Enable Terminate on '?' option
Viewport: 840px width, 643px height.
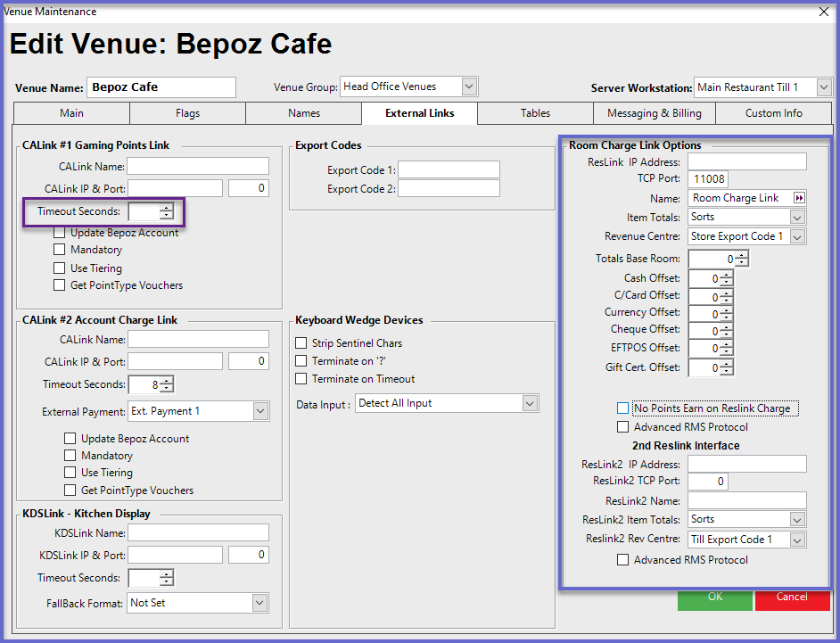301,361
